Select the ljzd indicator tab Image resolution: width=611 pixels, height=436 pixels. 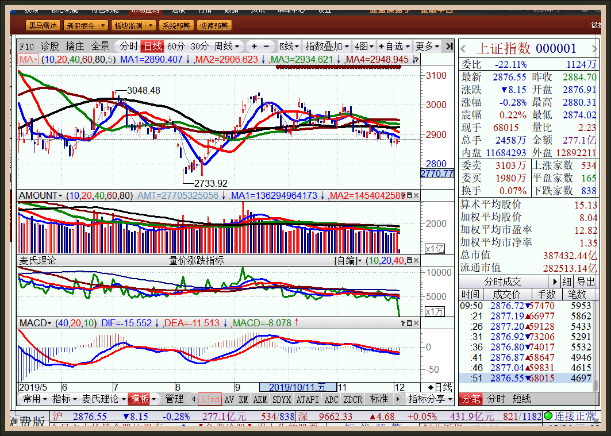210,399
